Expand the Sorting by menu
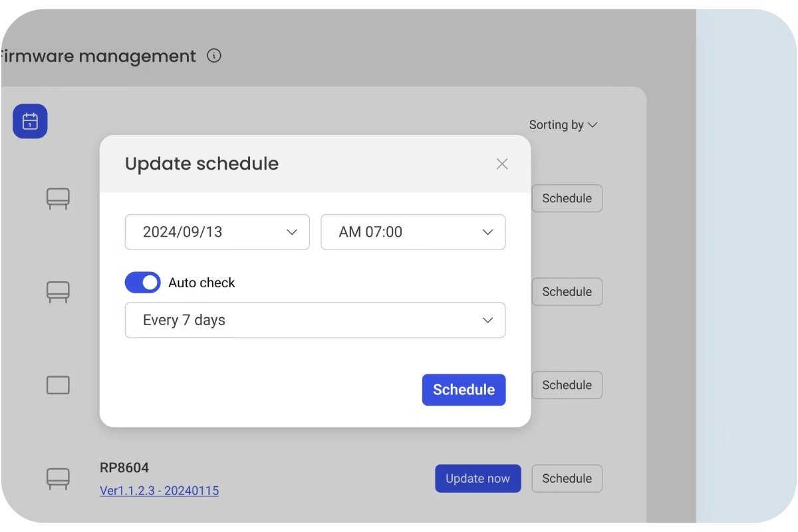The width and height of the screenshot is (798, 532). pyautogui.click(x=563, y=125)
